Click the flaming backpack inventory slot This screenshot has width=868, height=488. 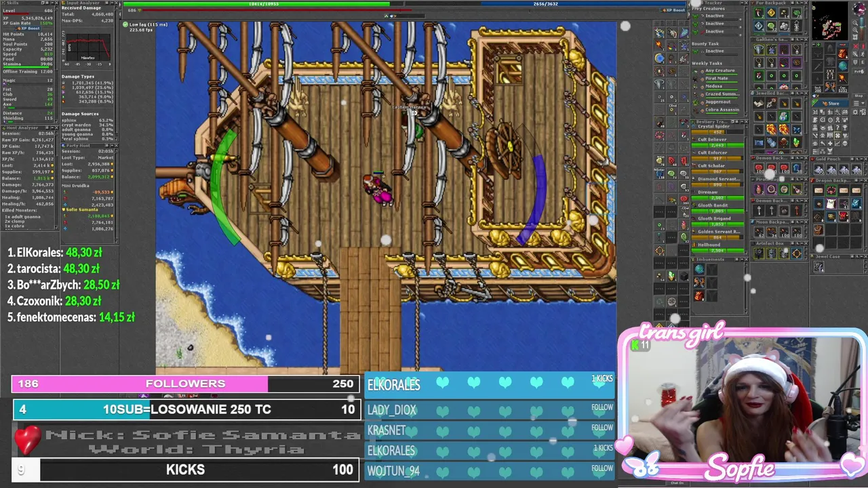pos(843,54)
